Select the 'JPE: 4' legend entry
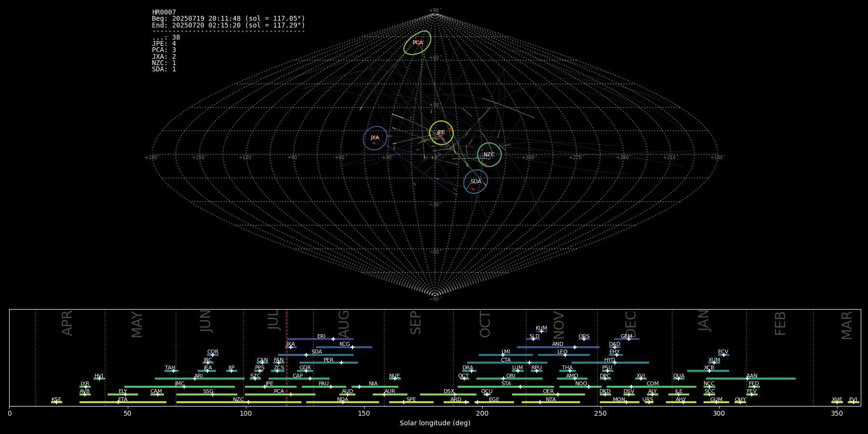This screenshot has width=868, height=434. click(x=164, y=44)
